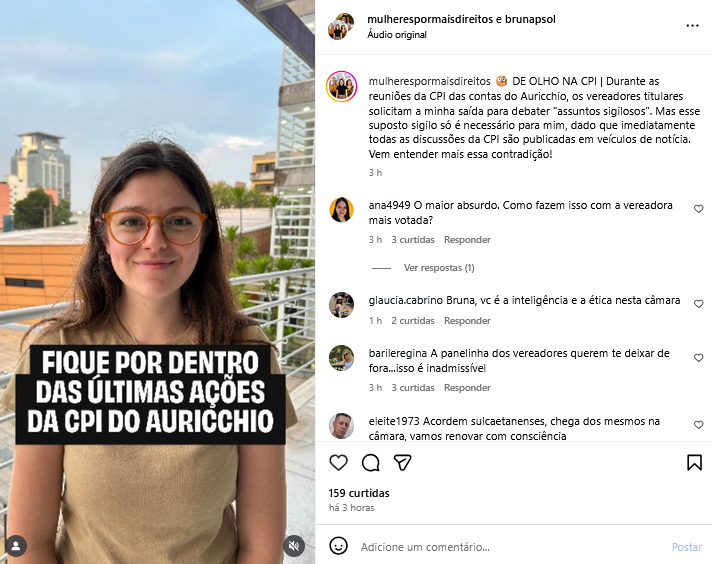The height and width of the screenshot is (564, 712).
Task: Open comment bubble icon below post
Action: tap(371, 463)
